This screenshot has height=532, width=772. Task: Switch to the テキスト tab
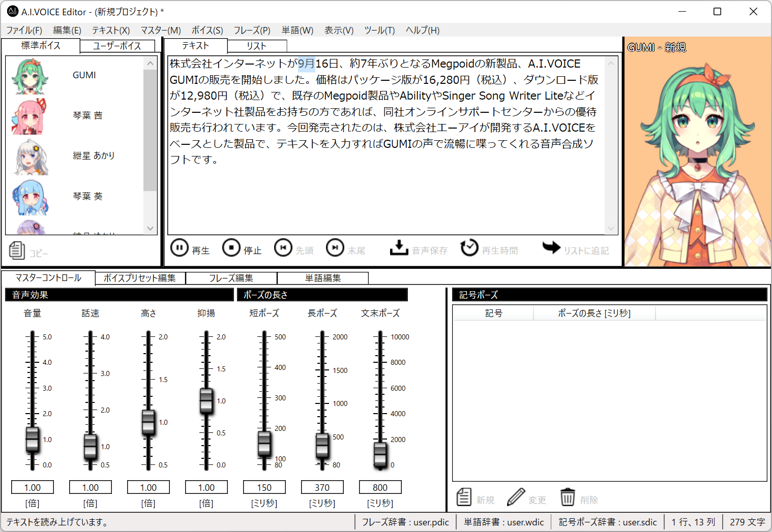196,46
